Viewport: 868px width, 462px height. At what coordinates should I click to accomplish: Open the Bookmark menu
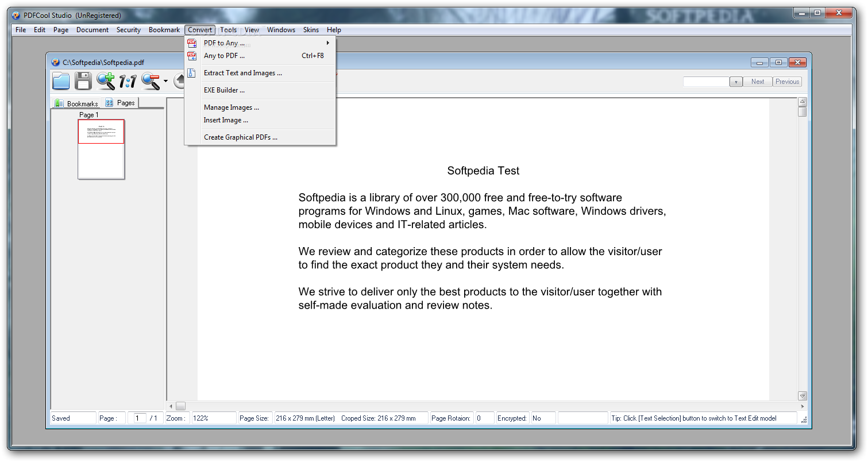pyautogui.click(x=164, y=30)
